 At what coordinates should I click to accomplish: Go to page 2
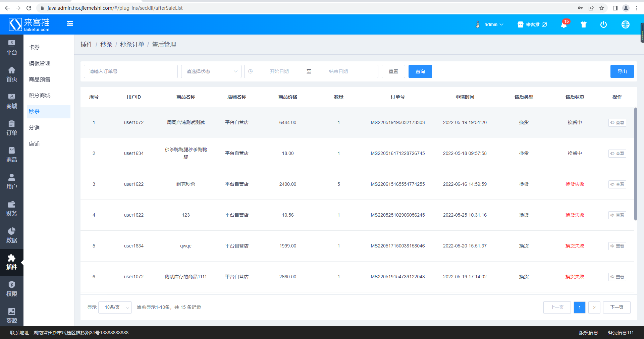click(x=594, y=307)
